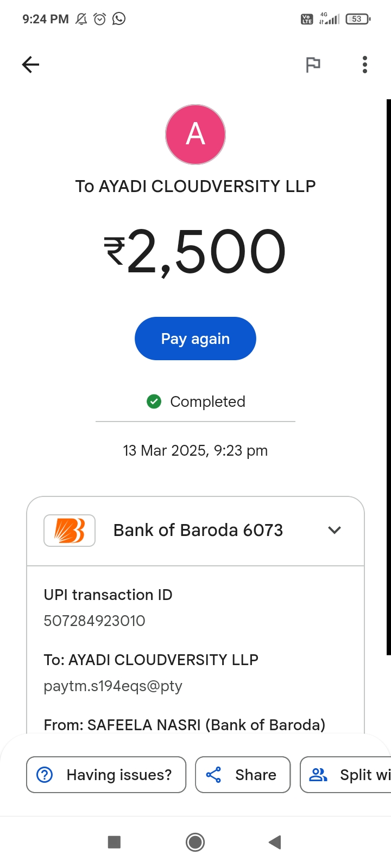
Task: Tap the Share button
Action: (x=243, y=775)
